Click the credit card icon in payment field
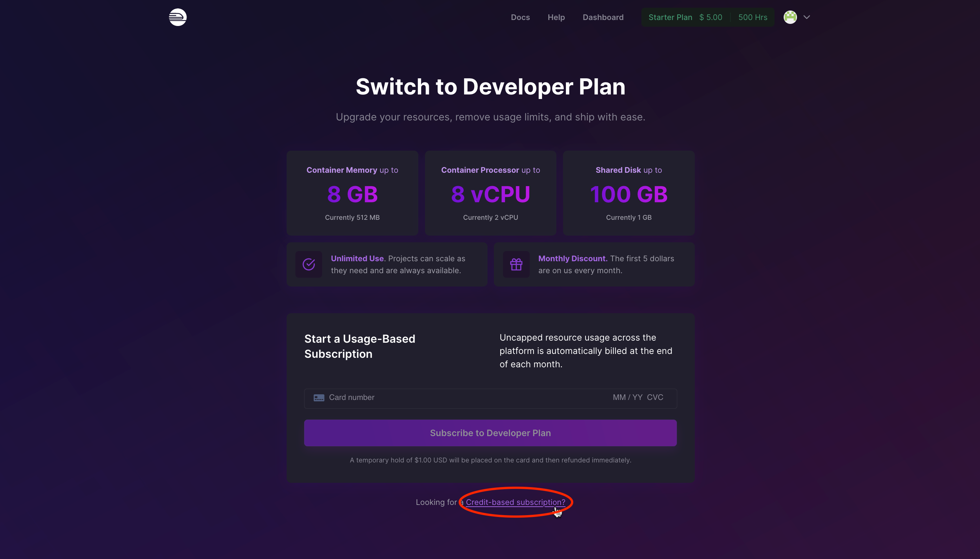 point(318,398)
